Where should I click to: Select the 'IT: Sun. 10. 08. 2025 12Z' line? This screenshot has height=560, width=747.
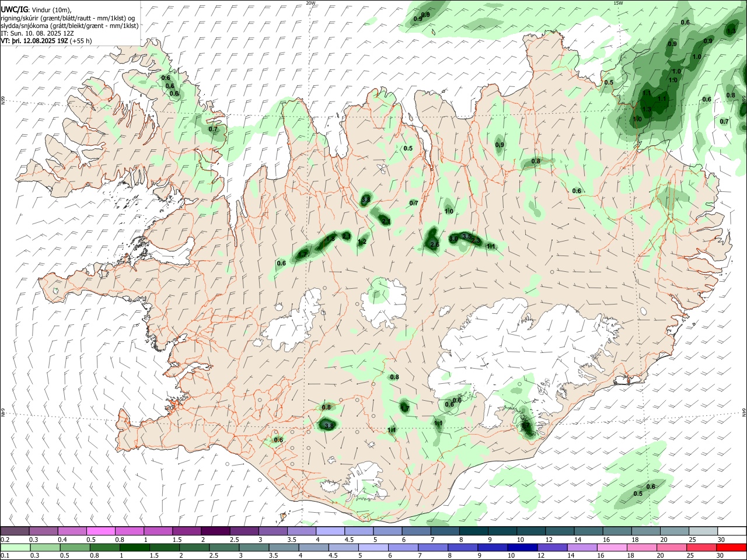pyautogui.click(x=37, y=33)
